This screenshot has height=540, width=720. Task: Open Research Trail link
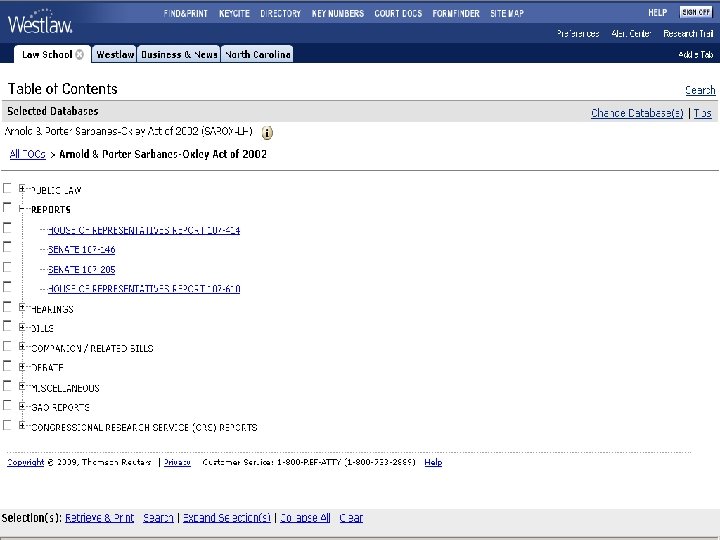point(688,34)
